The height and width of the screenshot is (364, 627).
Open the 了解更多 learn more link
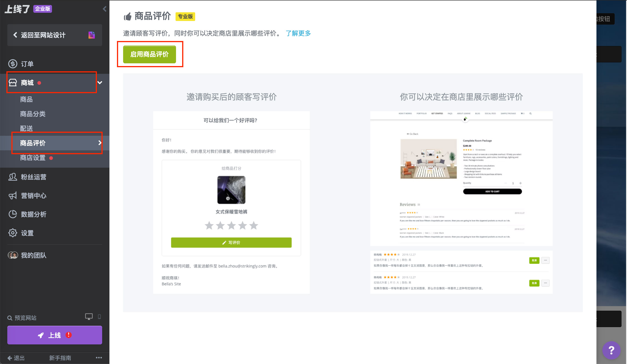coord(298,33)
